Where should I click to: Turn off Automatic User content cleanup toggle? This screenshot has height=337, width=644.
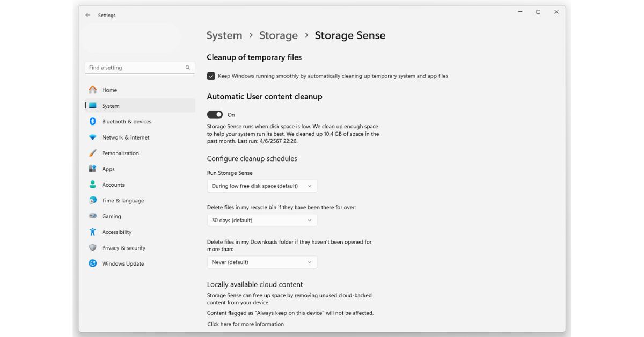pyautogui.click(x=215, y=114)
